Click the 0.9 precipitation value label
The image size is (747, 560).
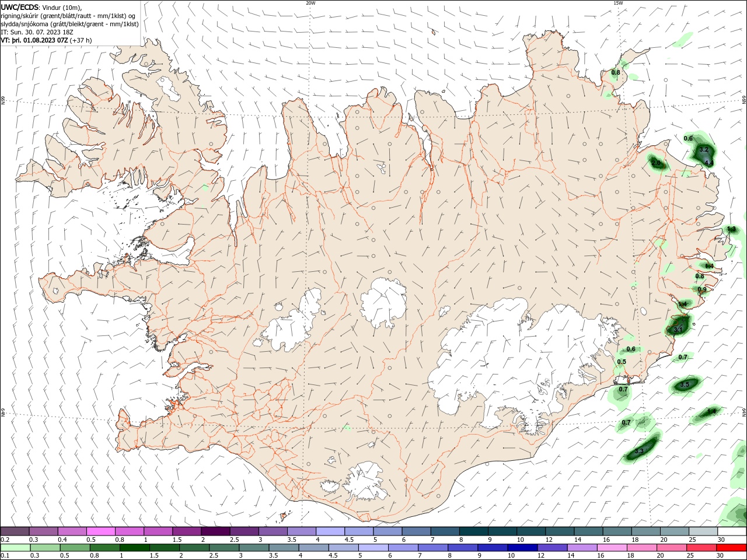click(x=702, y=289)
